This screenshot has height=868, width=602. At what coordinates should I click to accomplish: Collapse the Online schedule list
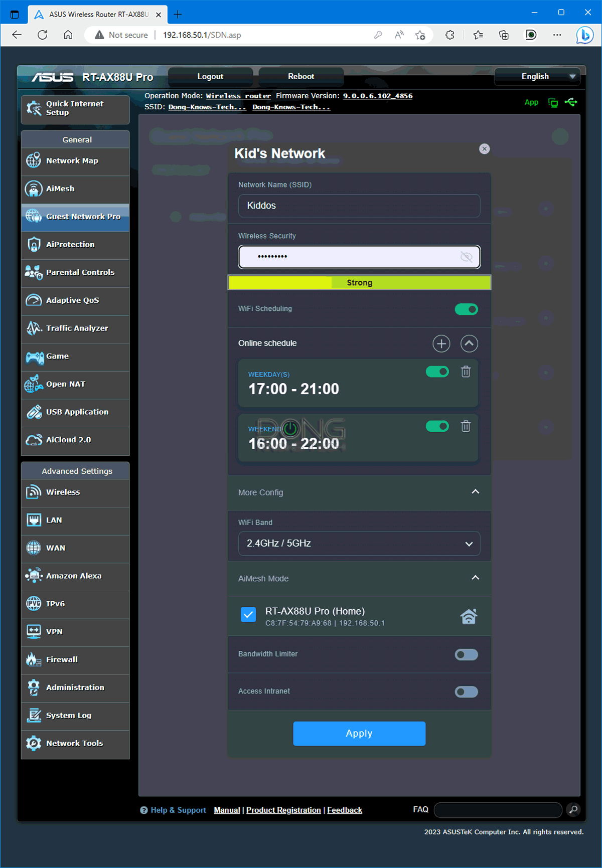tap(469, 343)
